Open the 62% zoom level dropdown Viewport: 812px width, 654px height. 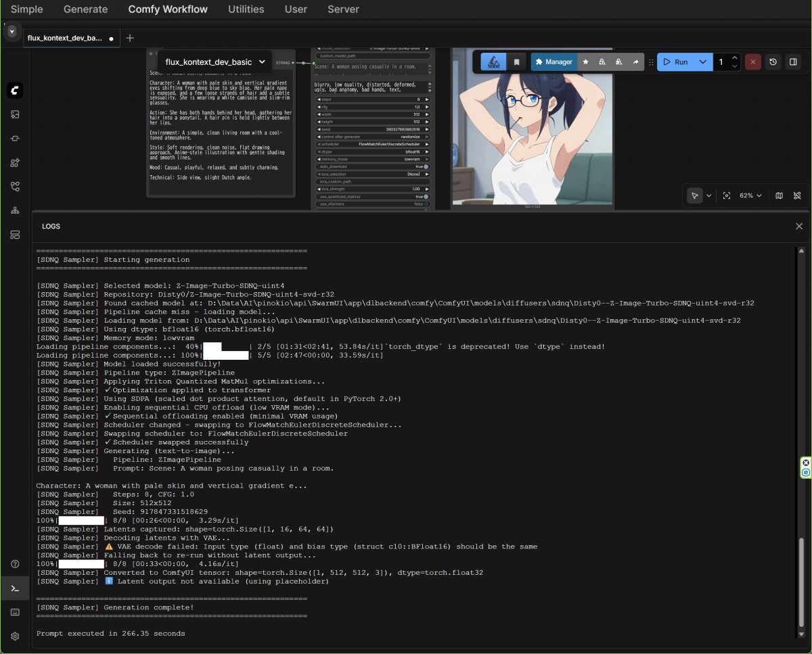[x=750, y=195]
